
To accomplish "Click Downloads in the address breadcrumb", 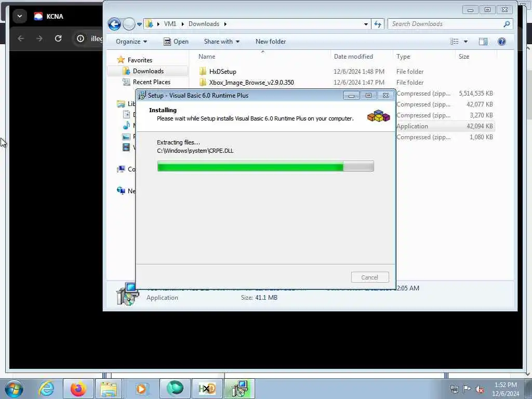I will [204, 24].
